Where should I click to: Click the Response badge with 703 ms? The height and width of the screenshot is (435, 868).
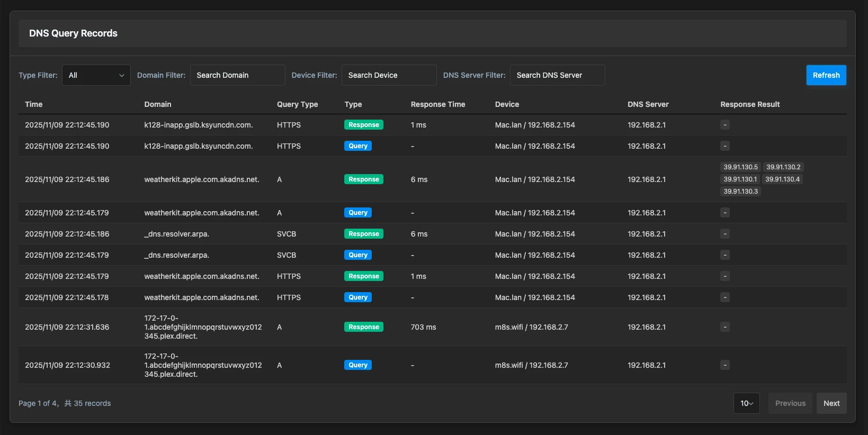click(363, 327)
